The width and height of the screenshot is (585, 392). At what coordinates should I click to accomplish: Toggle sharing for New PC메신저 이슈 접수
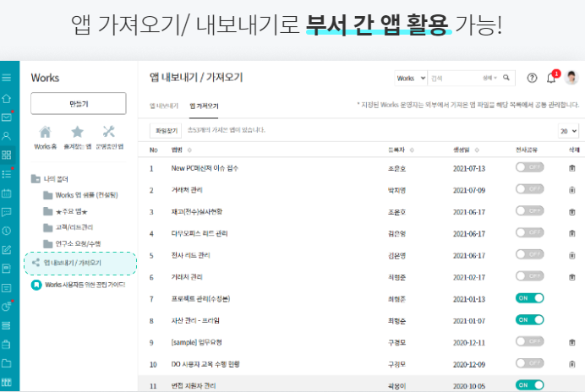coord(529,167)
